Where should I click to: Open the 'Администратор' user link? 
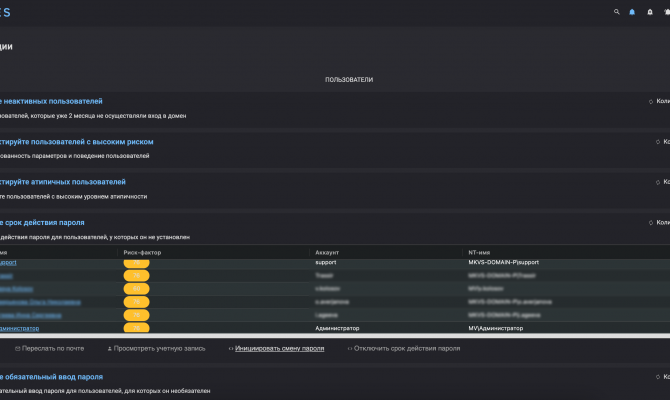click(x=19, y=328)
